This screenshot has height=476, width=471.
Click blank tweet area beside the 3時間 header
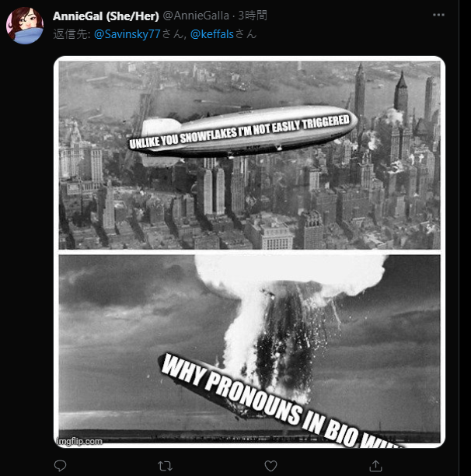coord(349,16)
